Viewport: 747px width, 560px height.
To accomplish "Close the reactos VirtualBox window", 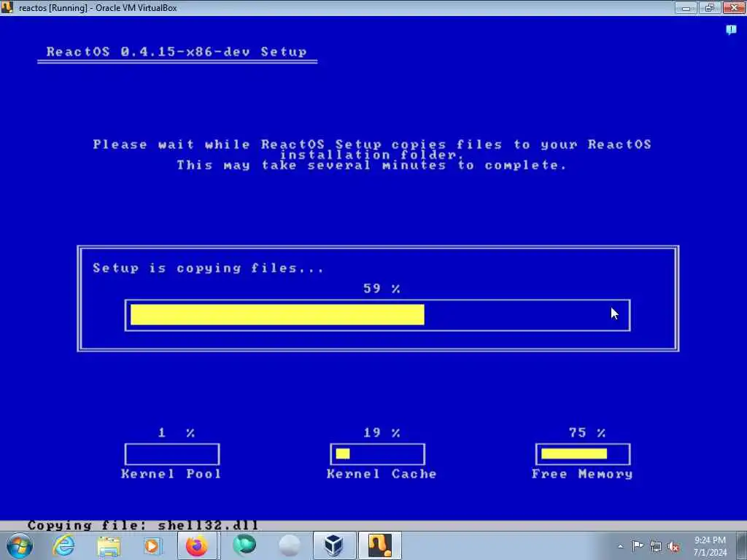I will tap(734, 7).
